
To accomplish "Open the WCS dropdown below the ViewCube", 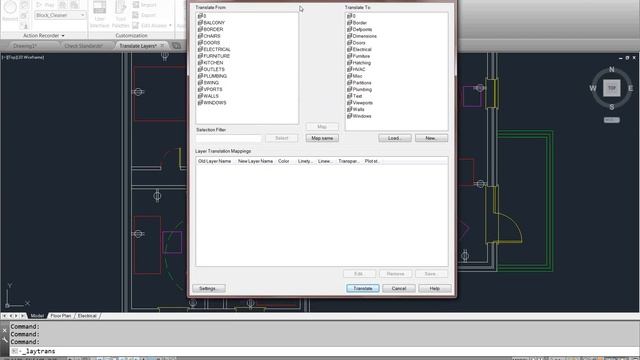I will [x=611, y=120].
